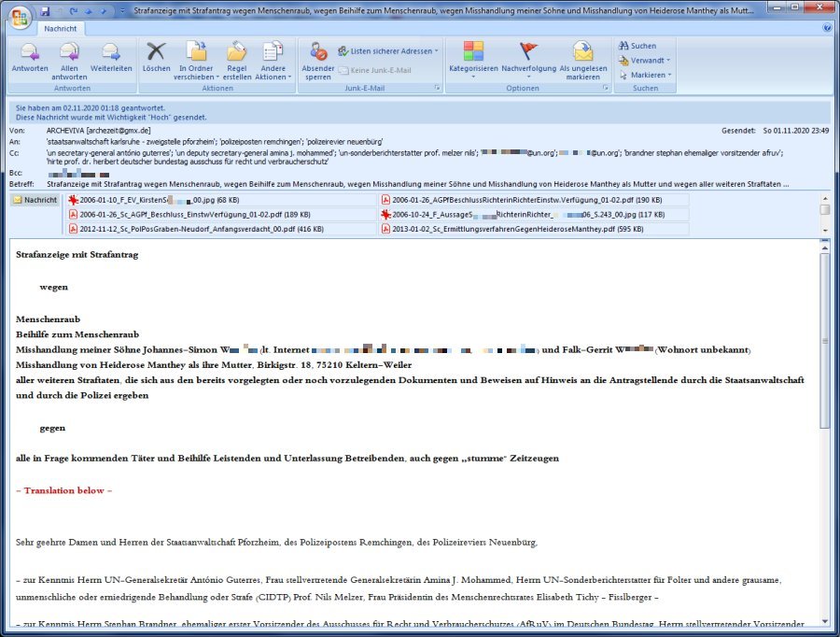
Task: Go to the next item using the down arrow
Action: point(103,10)
